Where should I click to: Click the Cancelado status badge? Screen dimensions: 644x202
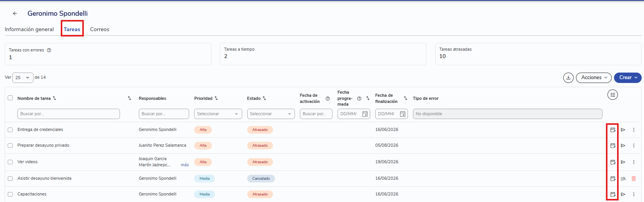(261, 179)
